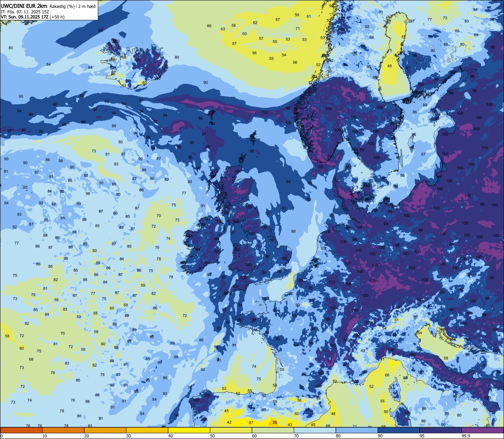Screen dimensions: 504x439
Task: Choose the 95–99.9 legend color segment
Action: [x=441, y=430]
